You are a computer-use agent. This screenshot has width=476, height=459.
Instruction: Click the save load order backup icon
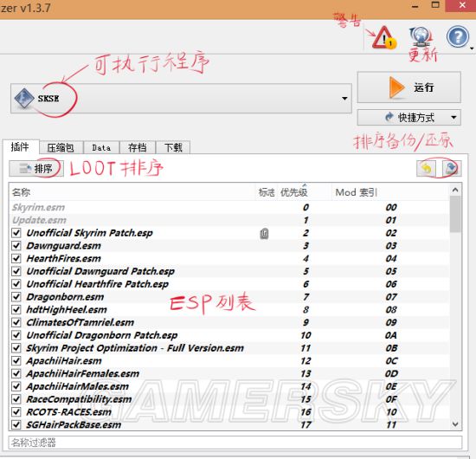(x=451, y=168)
